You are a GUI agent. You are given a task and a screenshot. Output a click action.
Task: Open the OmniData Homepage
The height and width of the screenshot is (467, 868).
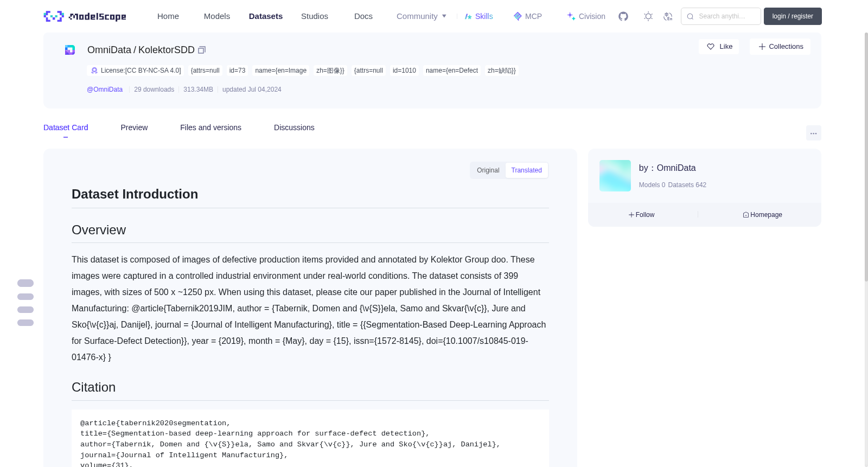[763, 215]
